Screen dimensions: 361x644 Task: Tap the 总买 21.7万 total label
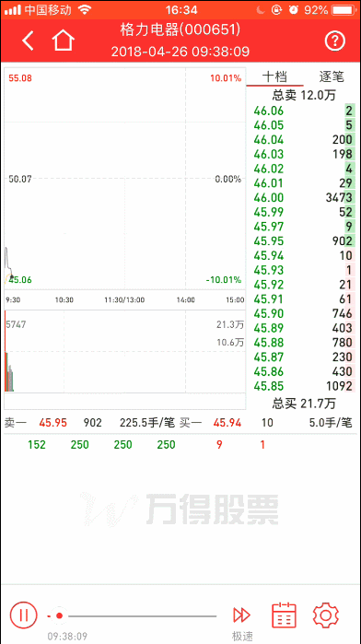tap(304, 404)
